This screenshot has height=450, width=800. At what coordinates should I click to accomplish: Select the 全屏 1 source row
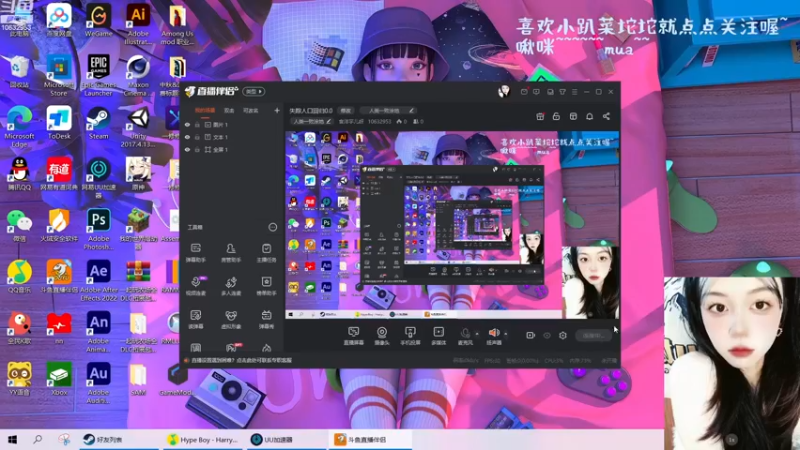pyautogui.click(x=233, y=150)
